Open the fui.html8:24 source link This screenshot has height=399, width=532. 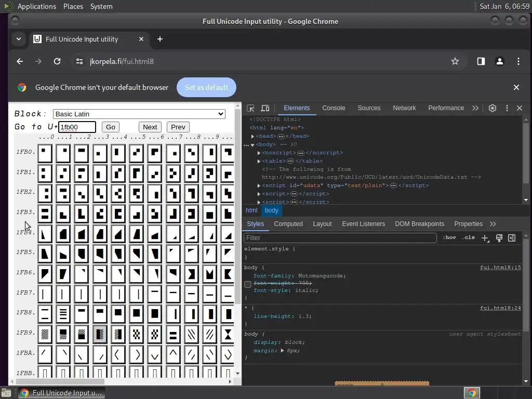point(500,308)
